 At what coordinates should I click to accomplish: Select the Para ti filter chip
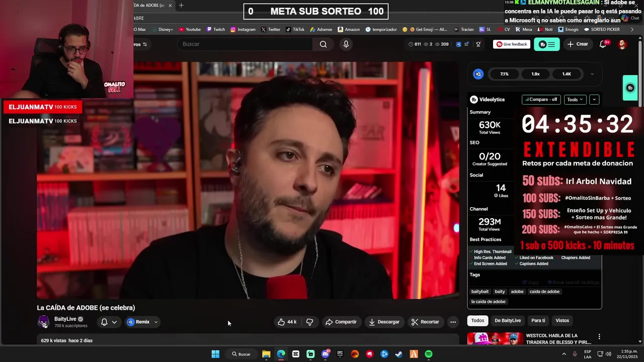538,320
